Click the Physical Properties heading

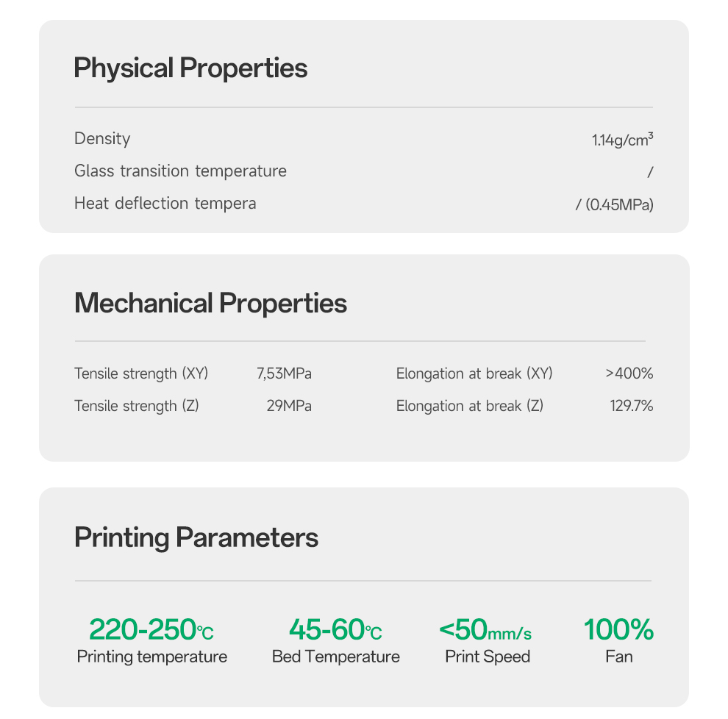pos(190,68)
